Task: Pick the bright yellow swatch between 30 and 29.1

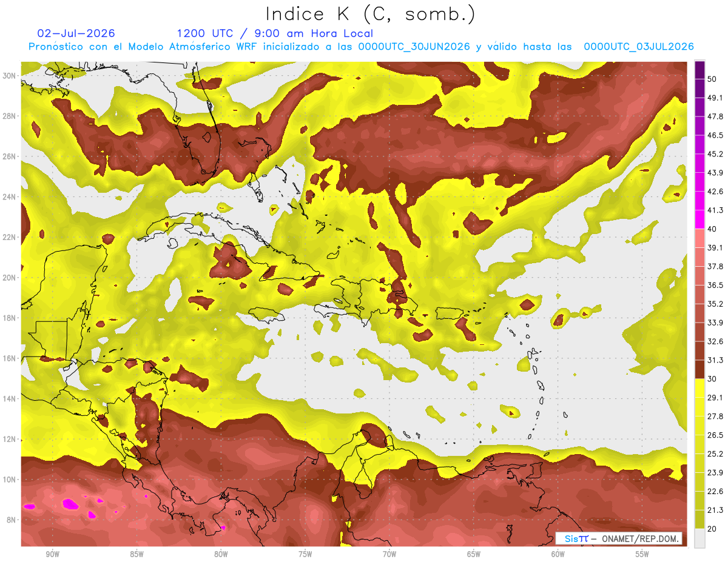Action: [699, 388]
